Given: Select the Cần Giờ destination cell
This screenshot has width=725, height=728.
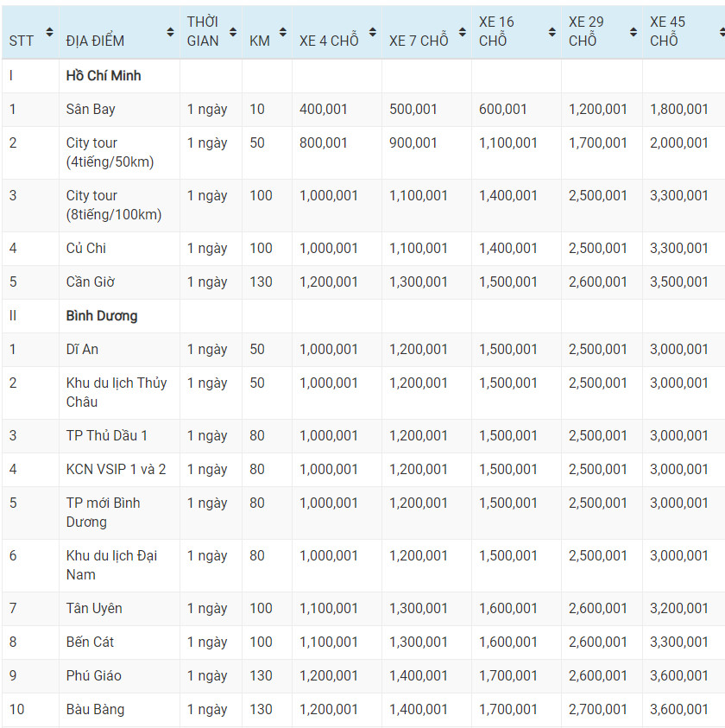Looking at the screenshot, I should click(x=91, y=282).
